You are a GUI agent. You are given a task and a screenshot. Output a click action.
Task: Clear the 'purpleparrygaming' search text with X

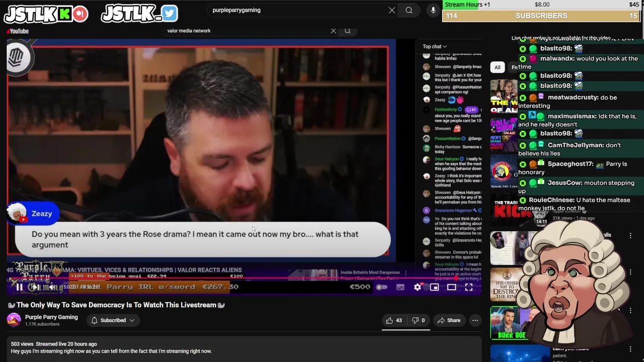[392, 10]
